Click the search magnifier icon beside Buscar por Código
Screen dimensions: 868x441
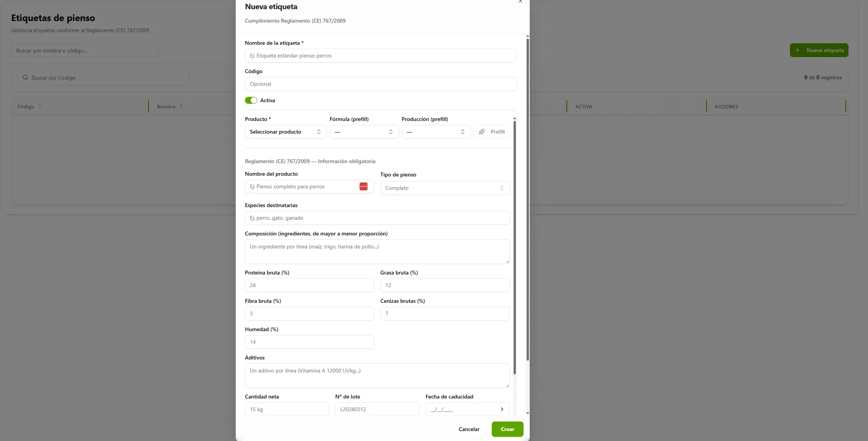tap(25, 78)
